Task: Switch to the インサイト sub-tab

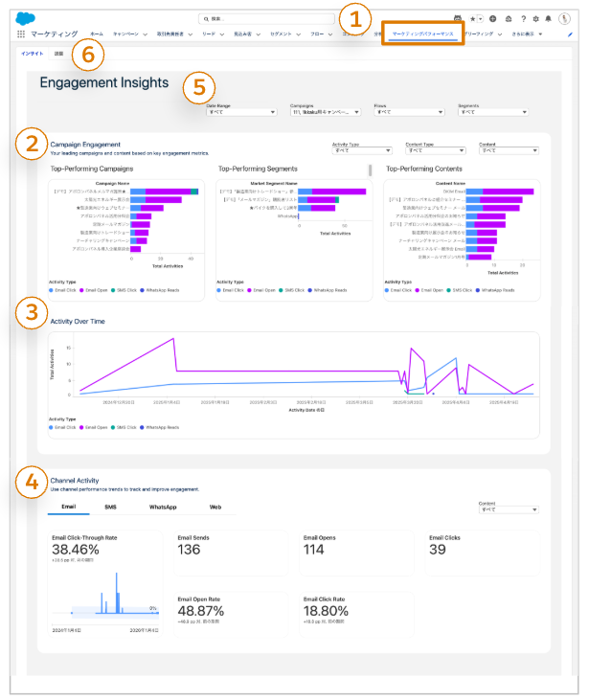Action: coord(33,54)
